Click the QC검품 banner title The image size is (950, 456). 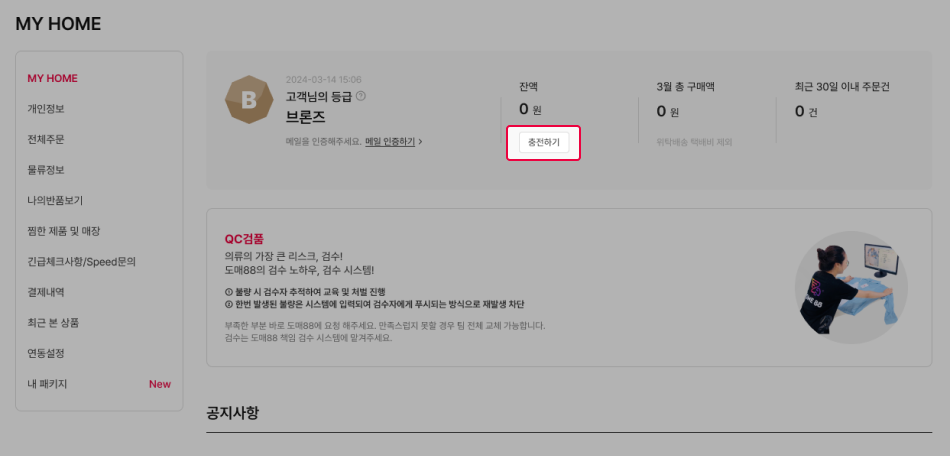click(244, 239)
